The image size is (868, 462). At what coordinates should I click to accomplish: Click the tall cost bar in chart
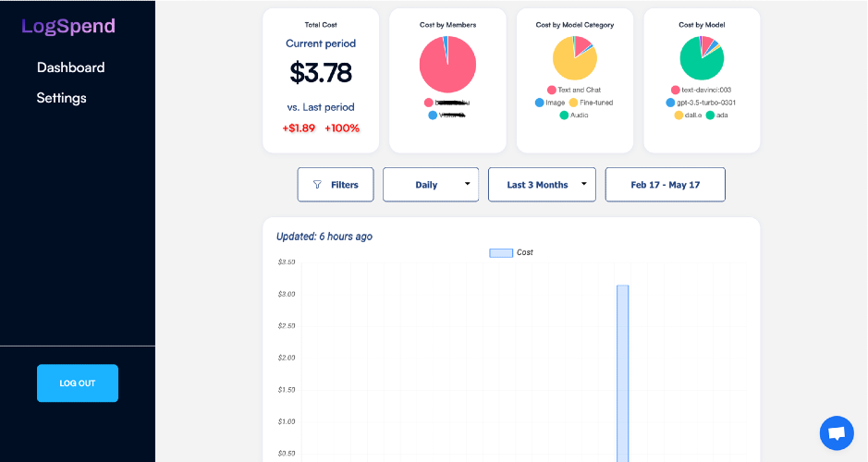(623, 370)
